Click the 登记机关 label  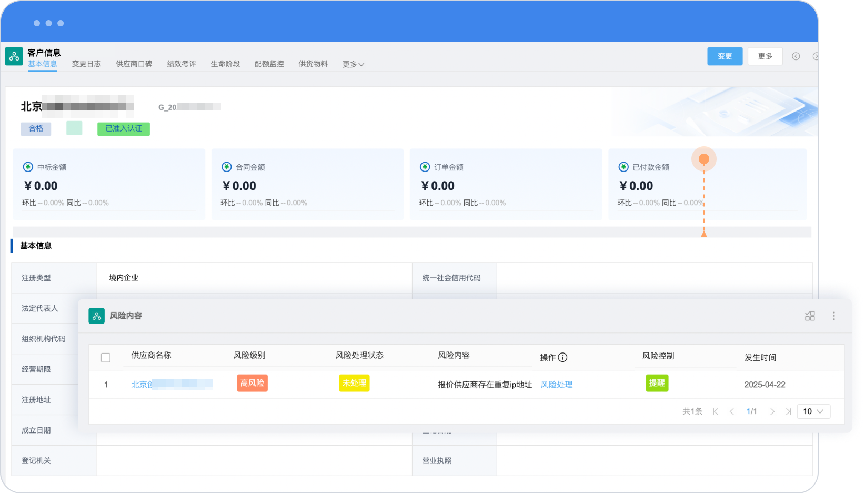coord(36,461)
